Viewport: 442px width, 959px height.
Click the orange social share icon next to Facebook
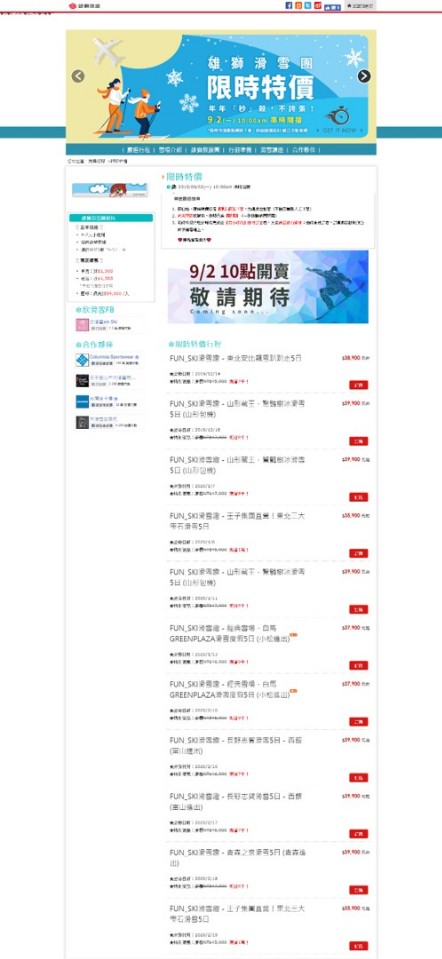click(x=298, y=6)
